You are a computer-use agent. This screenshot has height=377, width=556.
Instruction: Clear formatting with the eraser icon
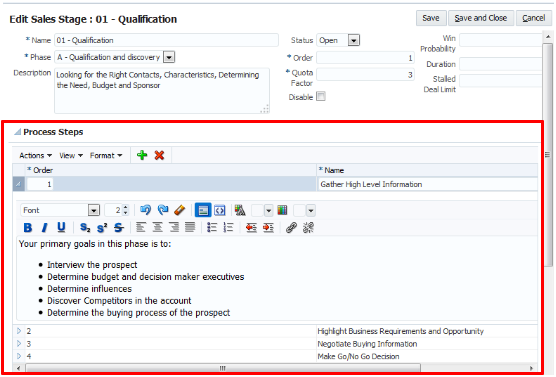[180, 210]
